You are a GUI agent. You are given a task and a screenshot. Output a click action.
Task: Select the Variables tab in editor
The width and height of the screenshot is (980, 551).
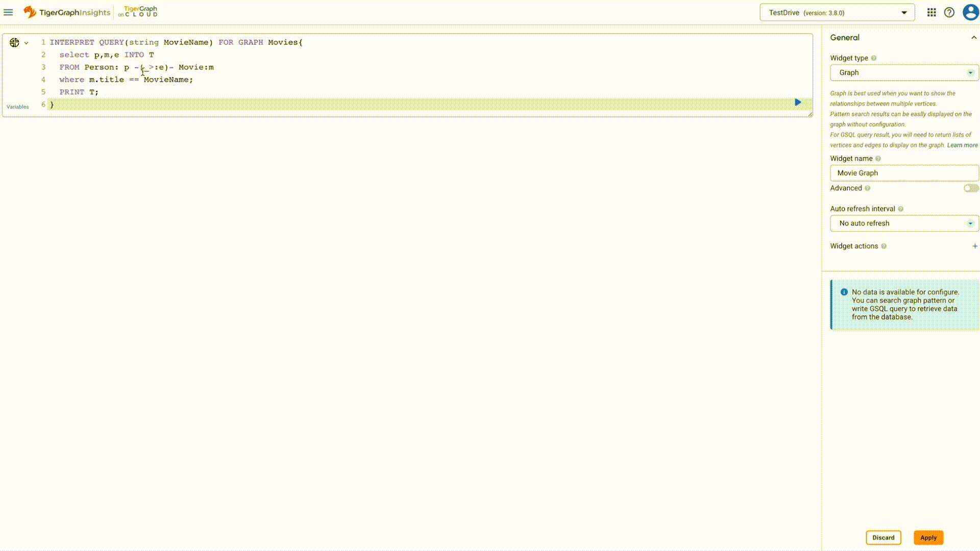[17, 106]
